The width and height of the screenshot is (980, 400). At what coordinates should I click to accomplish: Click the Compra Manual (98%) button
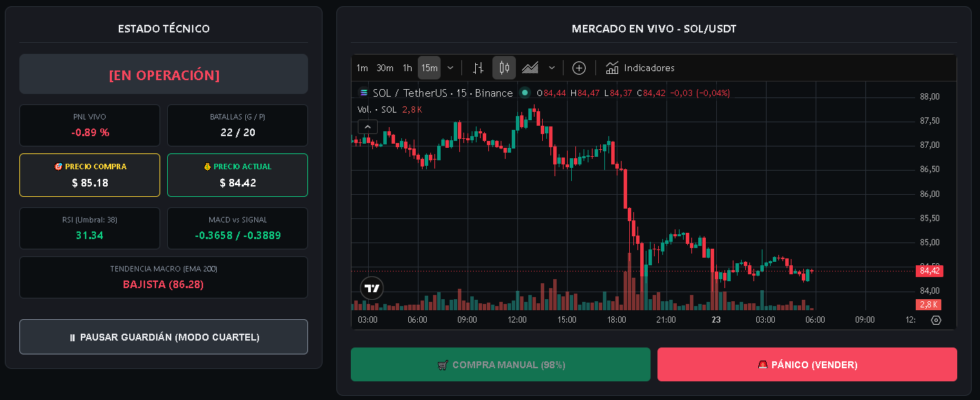coord(501,364)
